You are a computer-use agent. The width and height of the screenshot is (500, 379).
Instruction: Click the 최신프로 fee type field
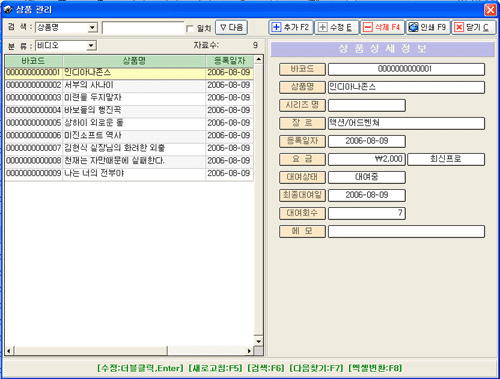click(446, 159)
